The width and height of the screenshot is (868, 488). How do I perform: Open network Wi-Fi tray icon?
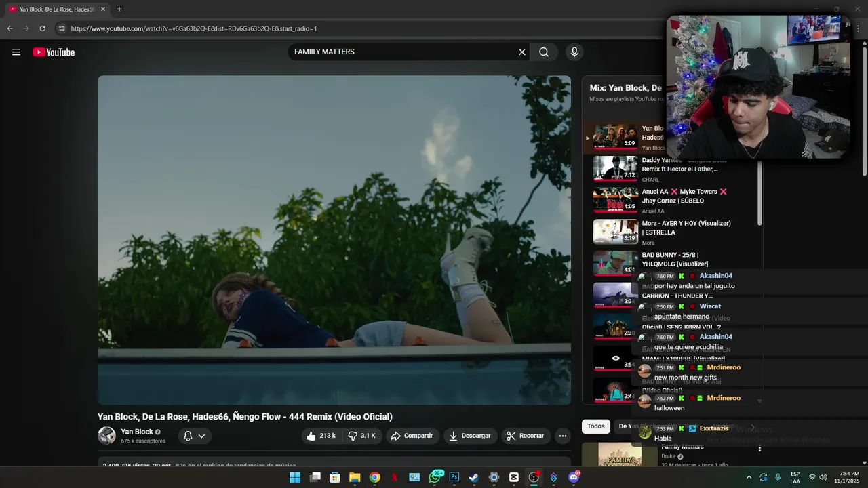[x=812, y=477]
